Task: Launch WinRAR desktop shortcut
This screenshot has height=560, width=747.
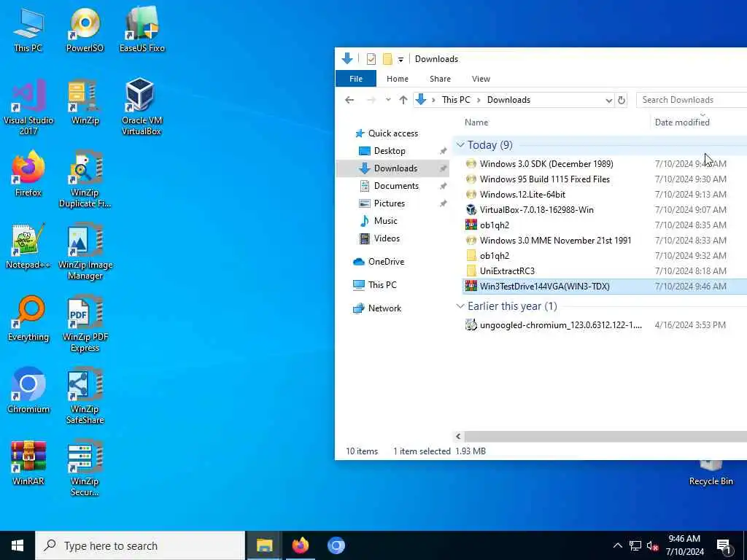Action: [x=28, y=463]
